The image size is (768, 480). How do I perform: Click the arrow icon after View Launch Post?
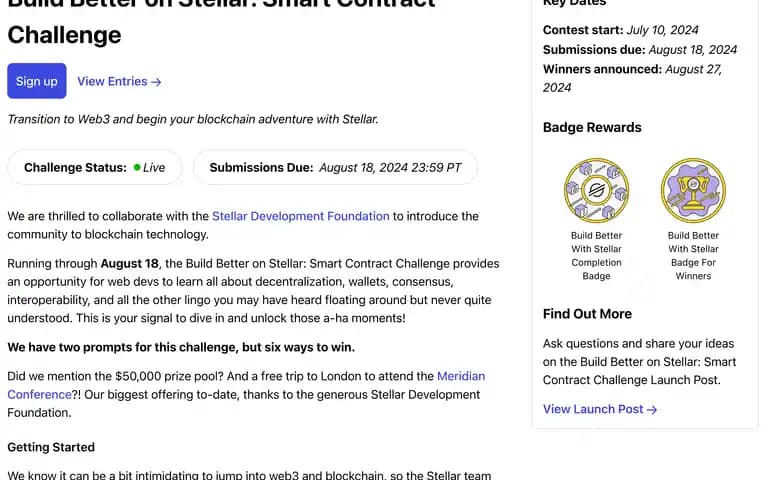click(x=651, y=409)
